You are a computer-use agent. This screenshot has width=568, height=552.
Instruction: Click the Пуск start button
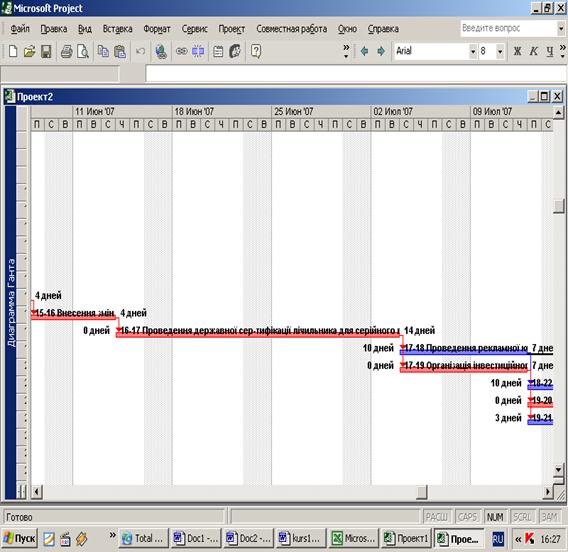tap(20, 539)
